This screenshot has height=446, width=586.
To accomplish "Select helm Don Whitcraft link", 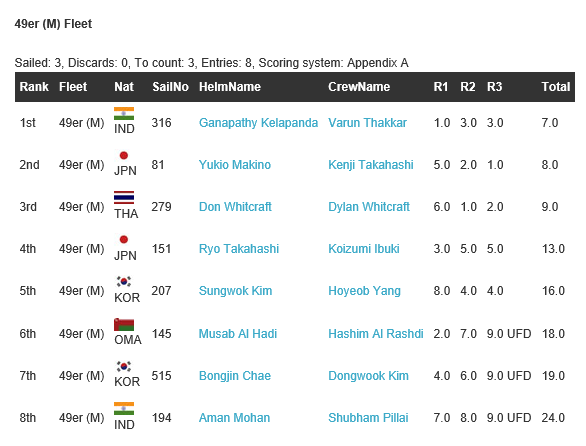I will pos(235,207).
